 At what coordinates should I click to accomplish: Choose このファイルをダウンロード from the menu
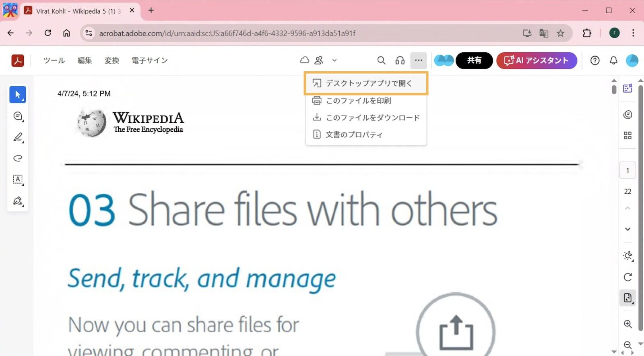pyautogui.click(x=366, y=118)
